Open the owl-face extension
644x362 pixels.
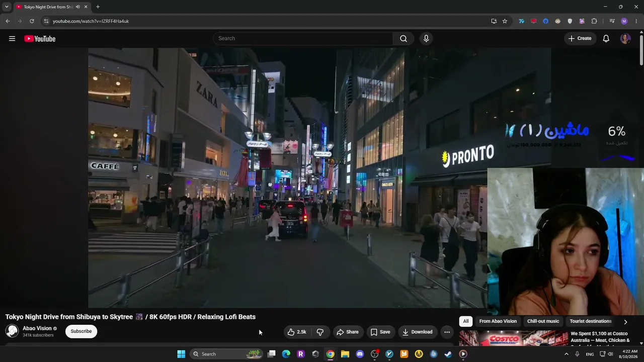(x=557, y=21)
